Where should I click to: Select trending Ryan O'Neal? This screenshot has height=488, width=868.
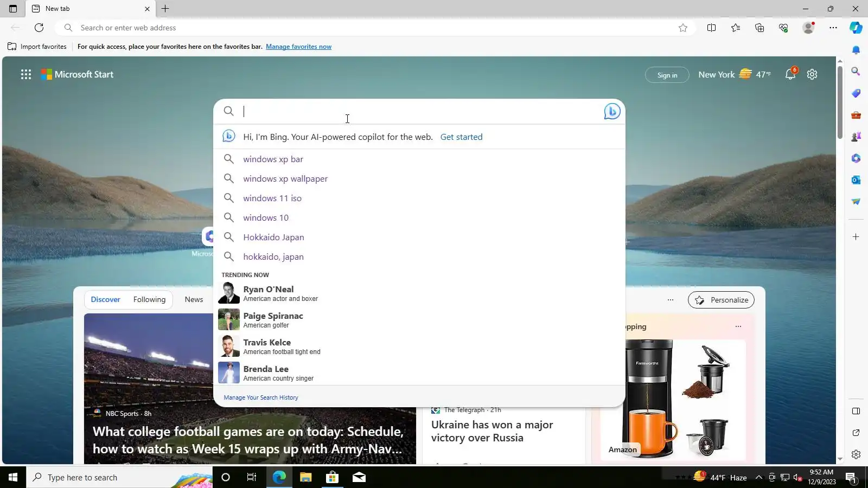coord(419,293)
